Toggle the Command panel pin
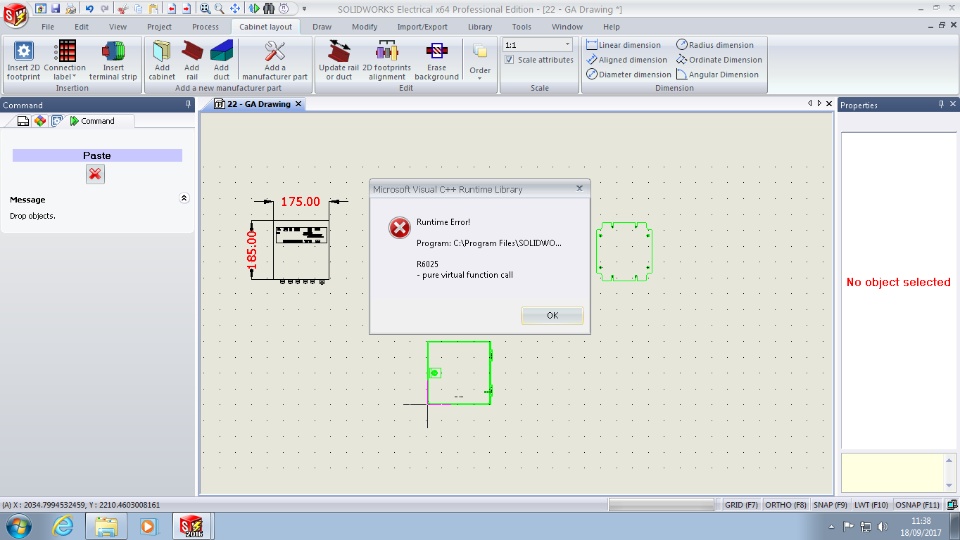The height and width of the screenshot is (540, 960). 188,105
